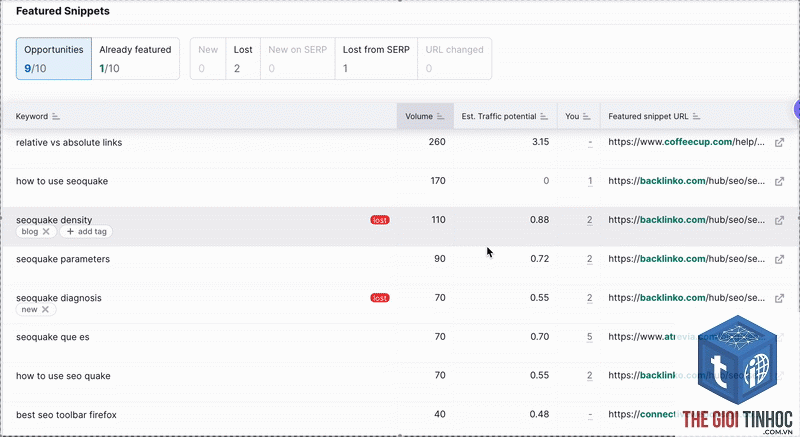
Task: Open external link icon for seoquake parameters
Action: pos(779,260)
